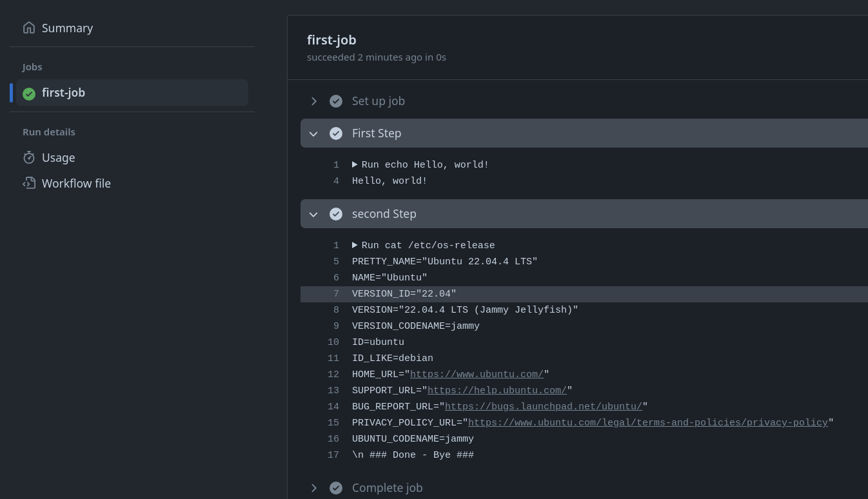The height and width of the screenshot is (499, 868).
Task: Expand the Complete job step chevron
Action: click(314, 488)
